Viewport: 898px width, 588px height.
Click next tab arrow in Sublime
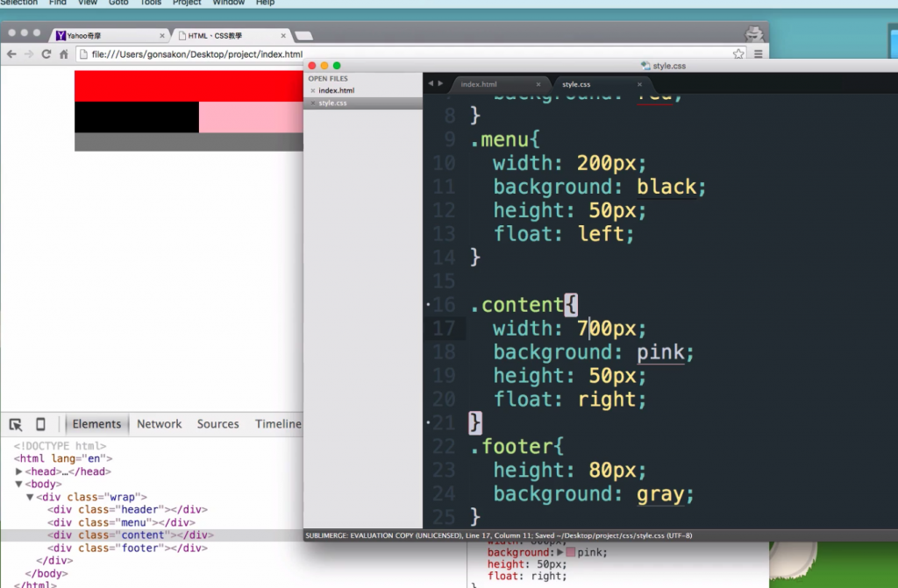pyautogui.click(x=440, y=83)
